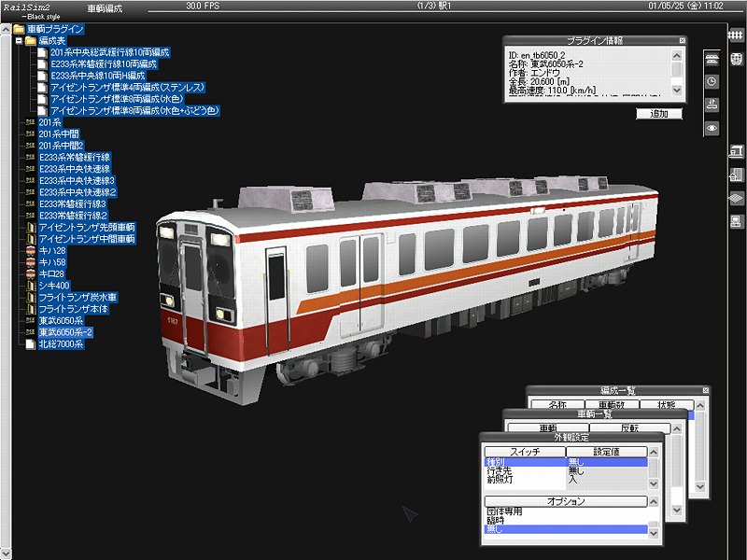Toggle the eye visibility icon
Viewport: 747px width, 560px height.
point(712,127)
